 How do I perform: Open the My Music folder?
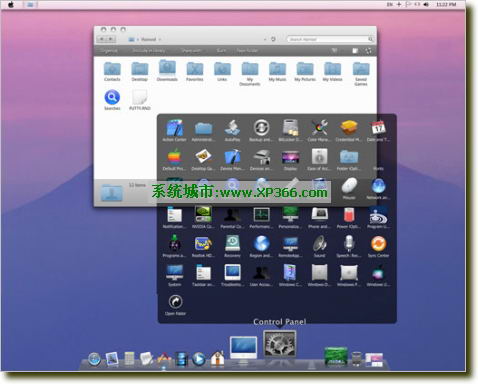(277, 71)
